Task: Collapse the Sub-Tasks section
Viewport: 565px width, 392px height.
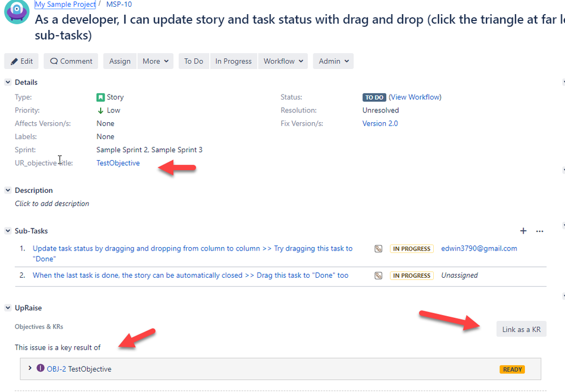Action: pos(7,231)
